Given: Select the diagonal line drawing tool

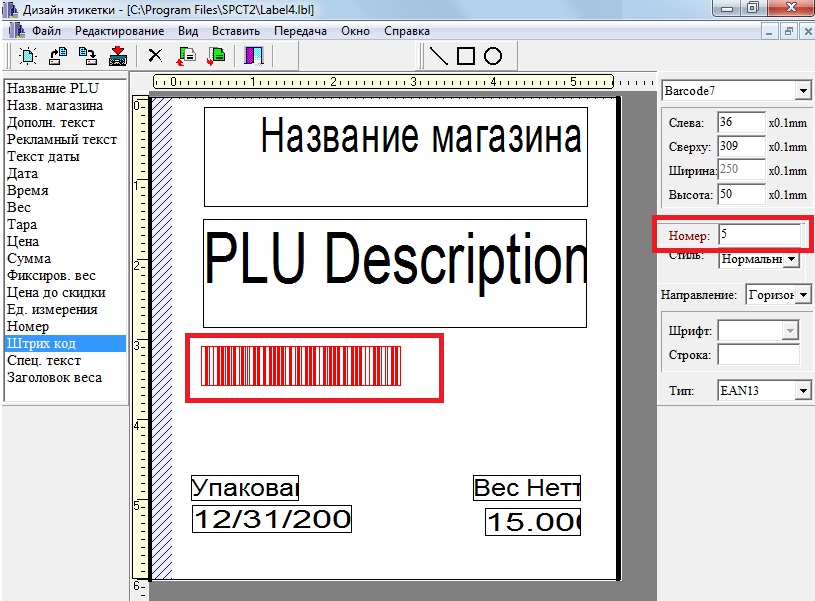Looking at the screenshot, I should [x=438, y=56].
